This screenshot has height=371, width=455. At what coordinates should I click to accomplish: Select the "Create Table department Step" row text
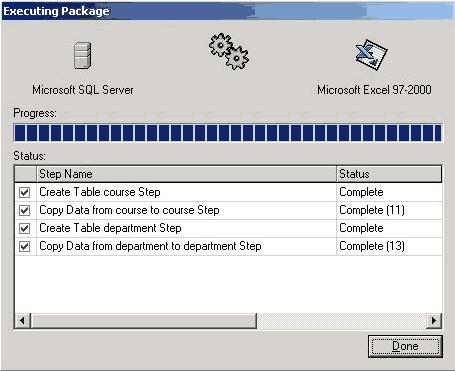[x=110, y=228]
